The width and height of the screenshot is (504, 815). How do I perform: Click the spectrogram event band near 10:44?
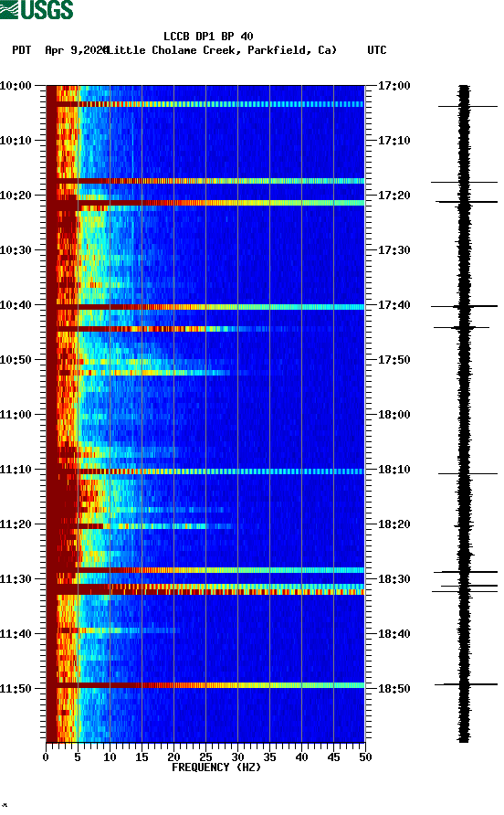tap(205, 329)
